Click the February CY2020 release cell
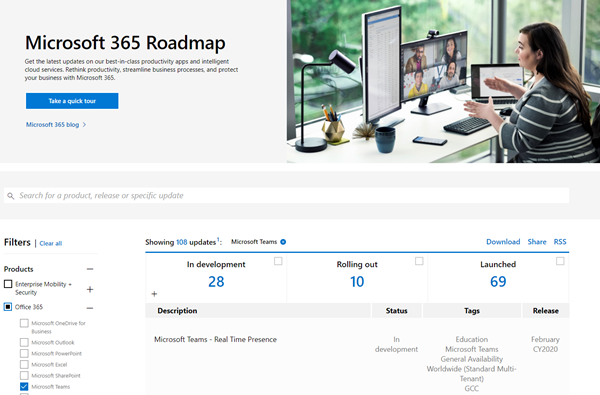This screenshot has width=600, height=395. pyautogui.click(x=545, y=344)
